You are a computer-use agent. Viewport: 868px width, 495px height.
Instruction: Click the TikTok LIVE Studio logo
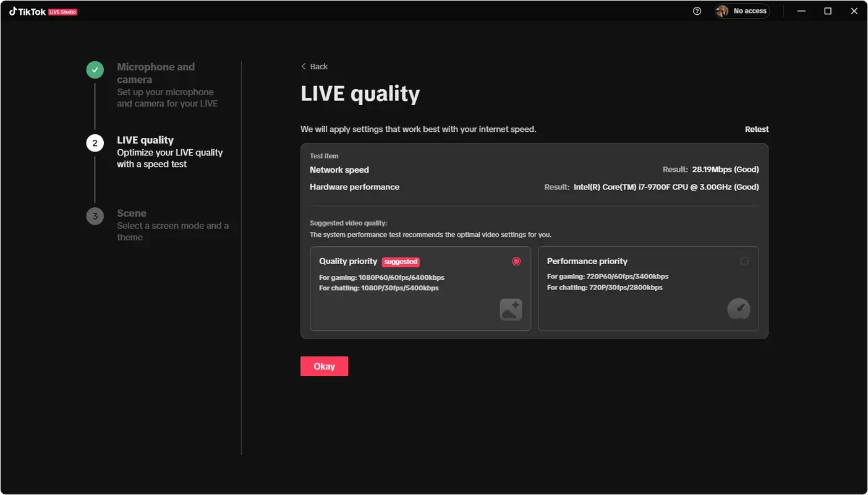pyautogui.click(x=43, y=11)
